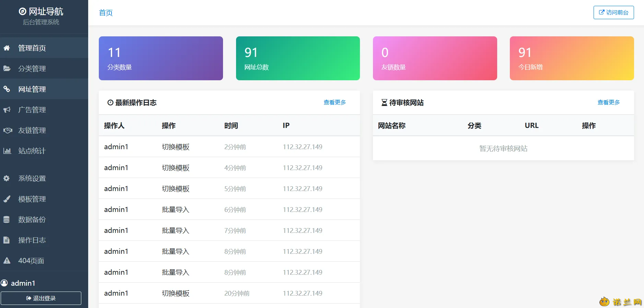644x308 pixels.
Task: Click the folder icon for 分类管理
Action: click(x=7, y=68)
